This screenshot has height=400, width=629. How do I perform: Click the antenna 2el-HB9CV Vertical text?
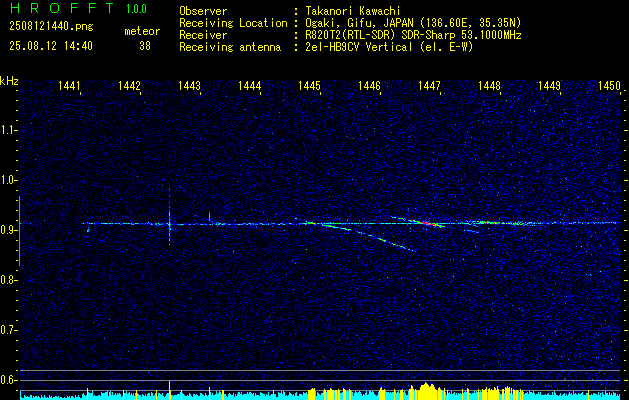point(359,47)
